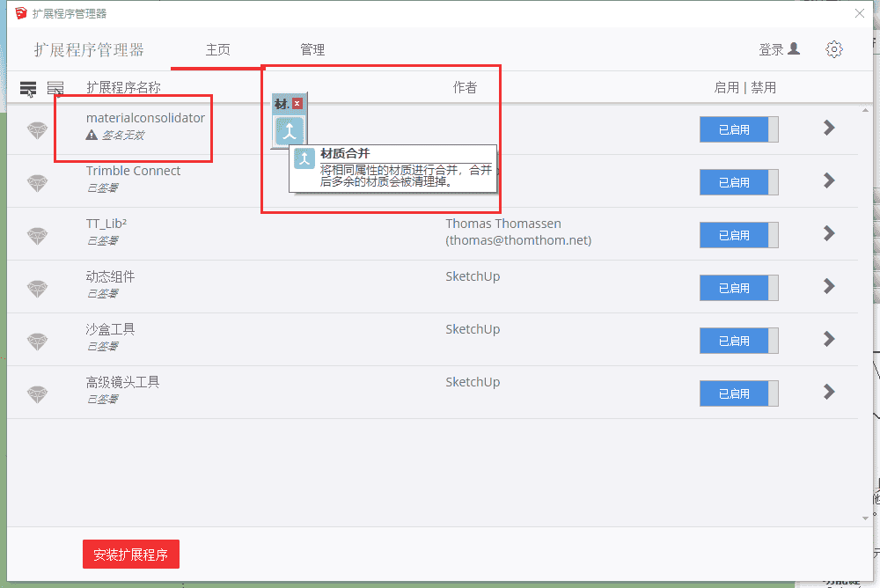This screenshot has width=880, height=588.
Task: Click the SketchUp logo in title bar
Action: 21,13
